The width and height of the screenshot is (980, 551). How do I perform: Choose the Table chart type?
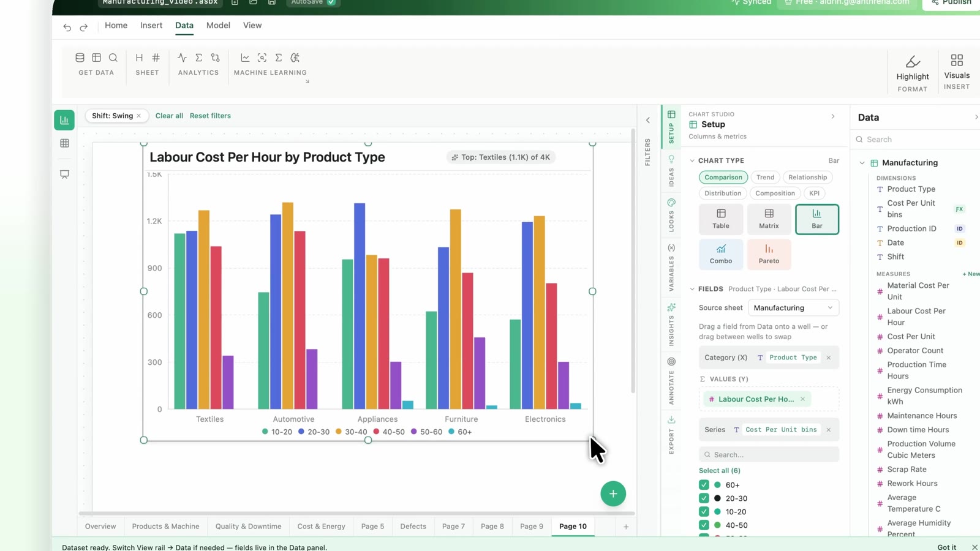tap(721, 219)
